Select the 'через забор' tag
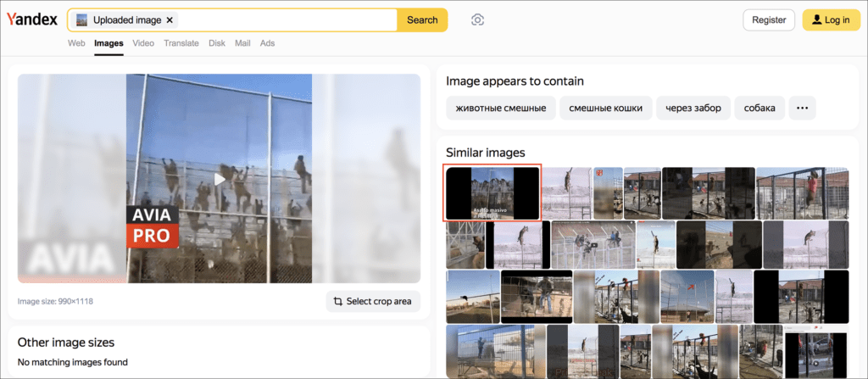Screen dimensions: 868x379 pyautogui.click(x=693, y=108)
